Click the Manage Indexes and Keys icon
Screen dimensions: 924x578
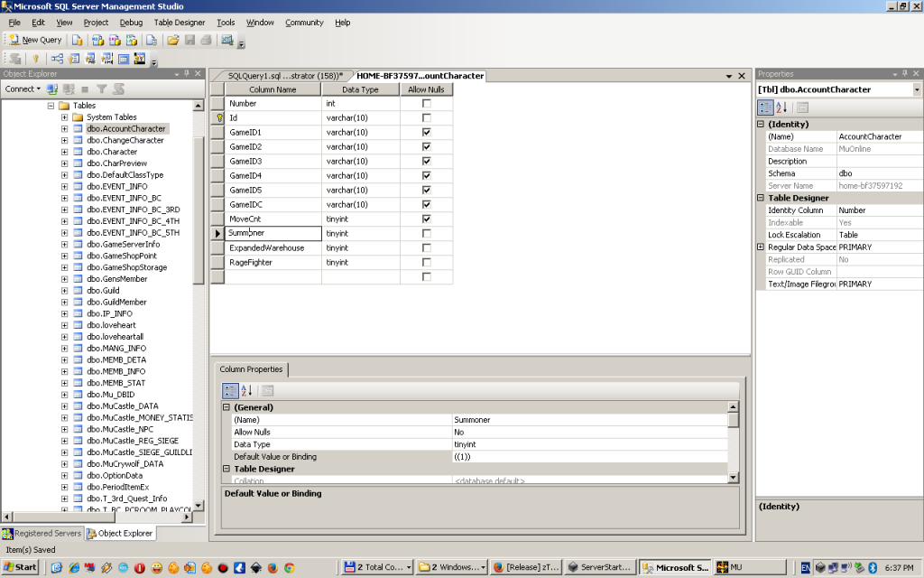click(74, 59)
